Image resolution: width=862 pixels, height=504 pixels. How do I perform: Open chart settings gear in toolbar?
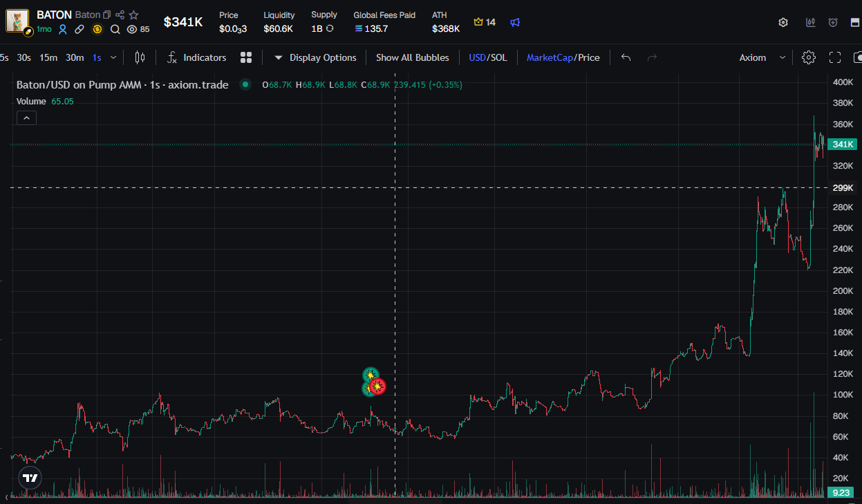point(809,57)
